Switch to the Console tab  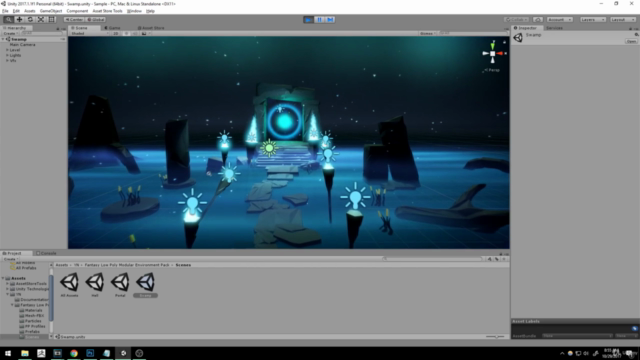pos(46,253)
